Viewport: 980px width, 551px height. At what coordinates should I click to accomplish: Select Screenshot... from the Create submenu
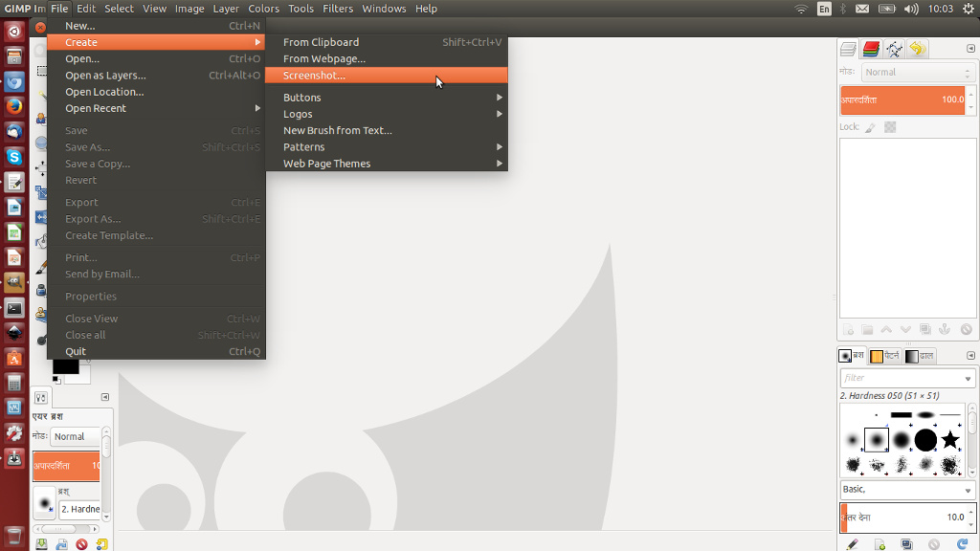coord(314,76)
